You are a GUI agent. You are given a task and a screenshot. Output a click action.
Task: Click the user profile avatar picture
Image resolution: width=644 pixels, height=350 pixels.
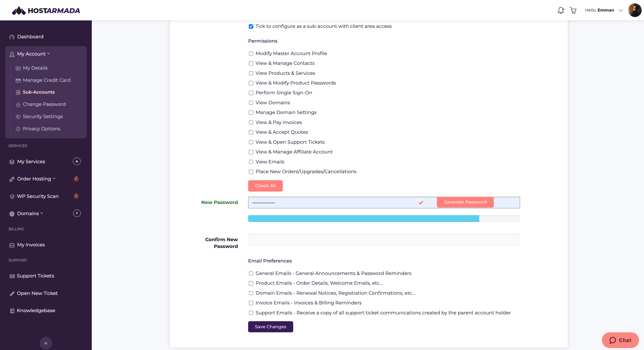pos(634,10)
